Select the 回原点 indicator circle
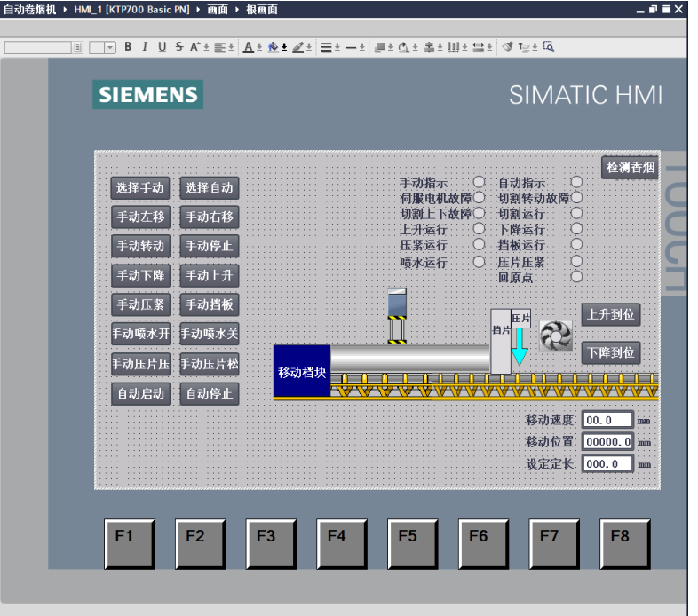This screenshot has width=698, height=616. pyautogui.click(x=576, y=276)
